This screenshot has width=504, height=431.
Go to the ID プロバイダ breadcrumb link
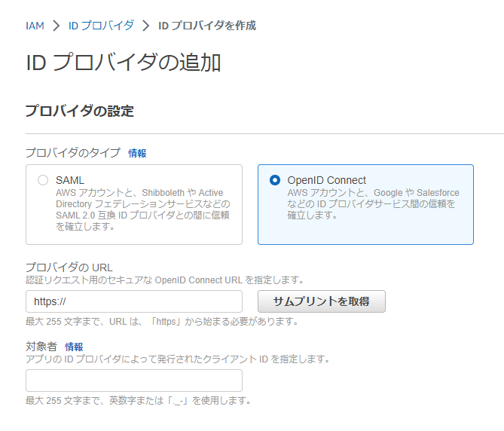pos(101,26)
